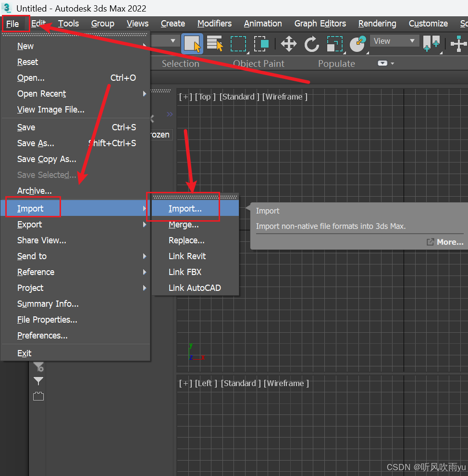Expand Open Recent submenu
468x476 pixels.
pos(75,94)
